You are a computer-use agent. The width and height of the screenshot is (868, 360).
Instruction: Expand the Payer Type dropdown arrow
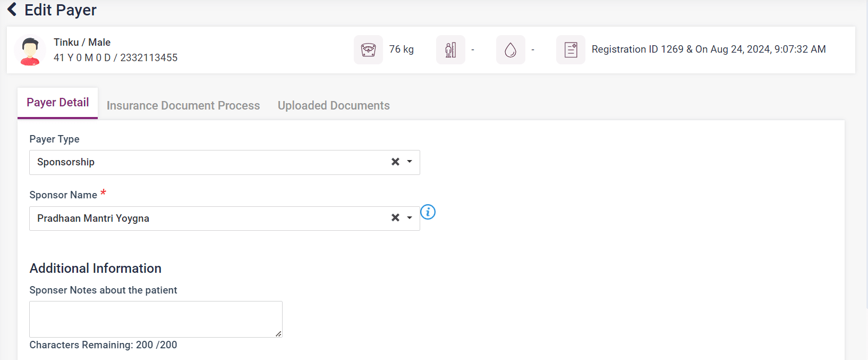[x=410, y=162]
